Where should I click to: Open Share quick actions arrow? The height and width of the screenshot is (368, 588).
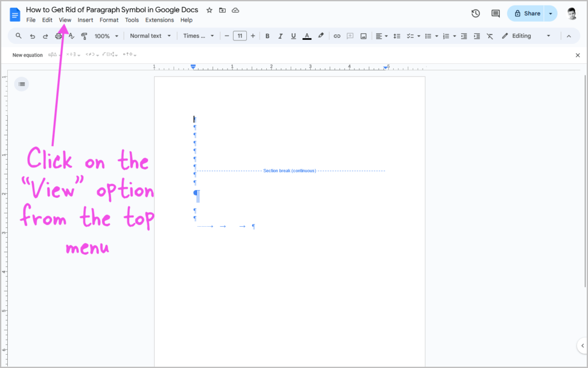[x=550, y=13]
